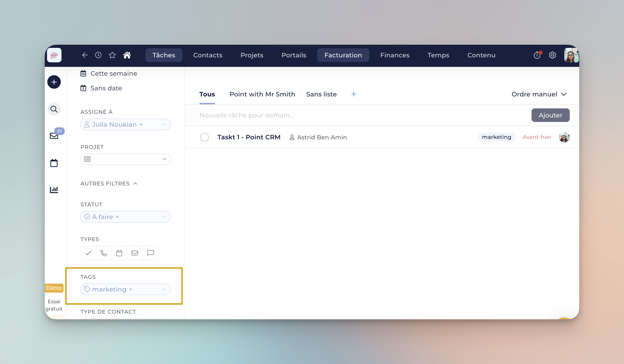Open calendar icon in left sidebar

pos(54,163)
